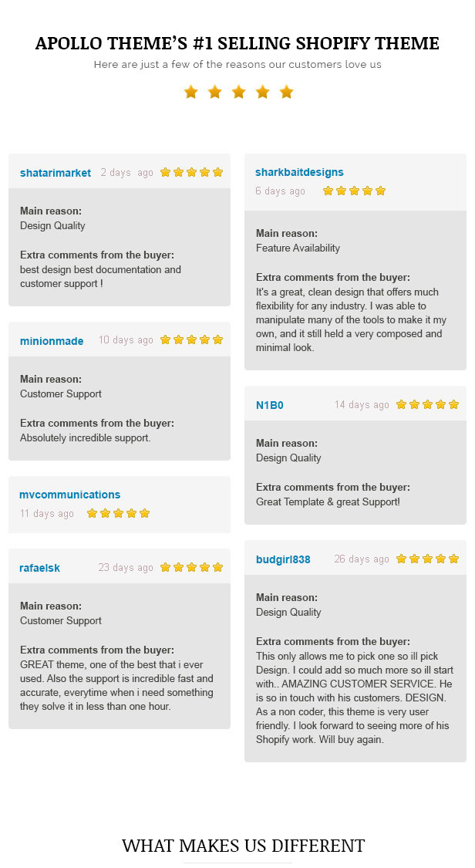Image resolution: width=475 pixels, height=868 pixels.
Task: Click first star in header rating row
Action: tap(190, 92)
